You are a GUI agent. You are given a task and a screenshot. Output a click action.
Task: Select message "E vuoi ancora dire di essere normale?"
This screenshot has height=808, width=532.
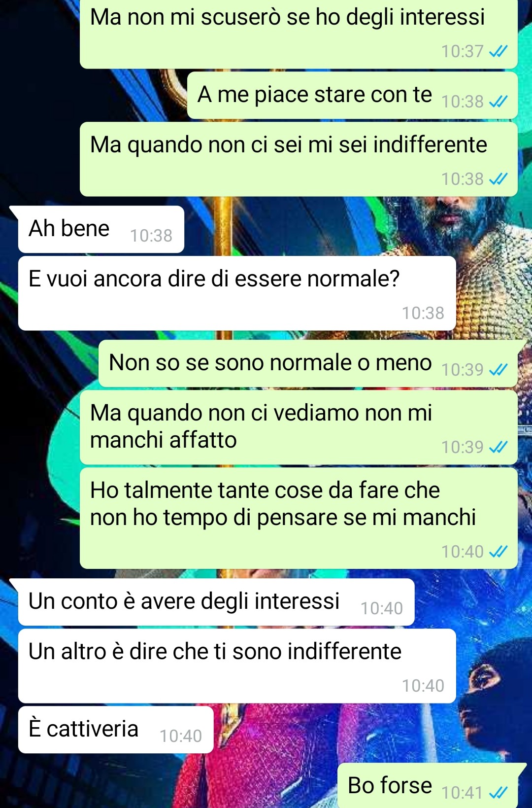coord(237,293)
